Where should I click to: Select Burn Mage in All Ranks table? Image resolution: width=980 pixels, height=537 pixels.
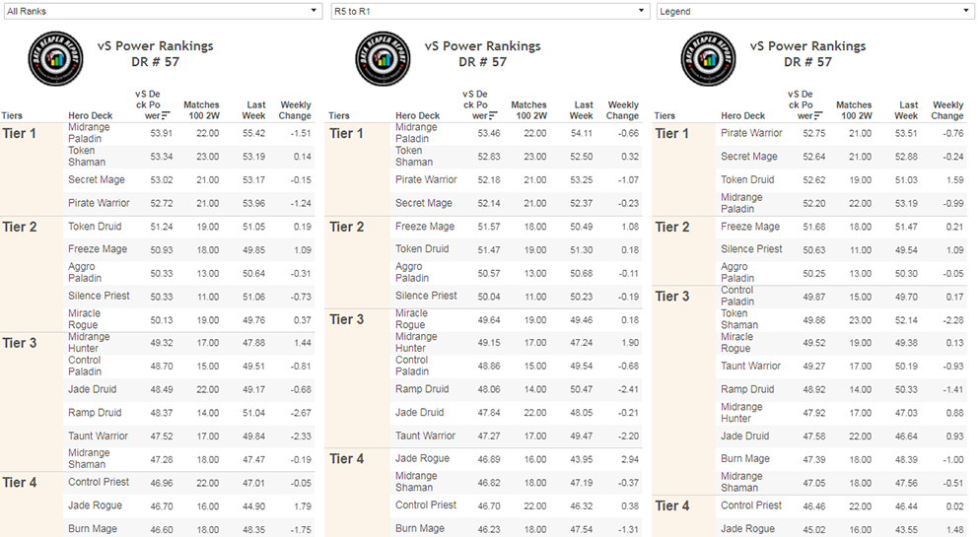[x=93, y=529]
